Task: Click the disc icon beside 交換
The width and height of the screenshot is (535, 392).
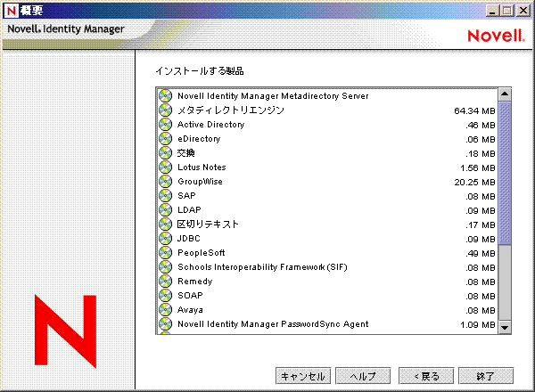Action: (x=166, y=153)
